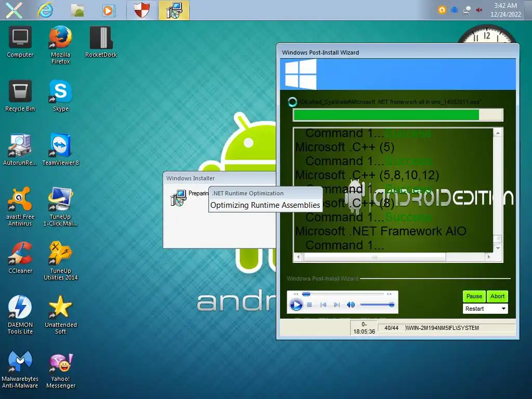Click the "Microsoft .C++ (5,8,10,12)" log line

(x=367, y=175)
